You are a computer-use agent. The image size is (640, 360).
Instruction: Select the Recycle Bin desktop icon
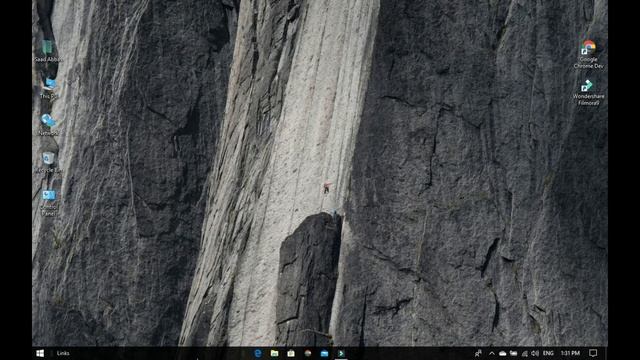(49, 162)
